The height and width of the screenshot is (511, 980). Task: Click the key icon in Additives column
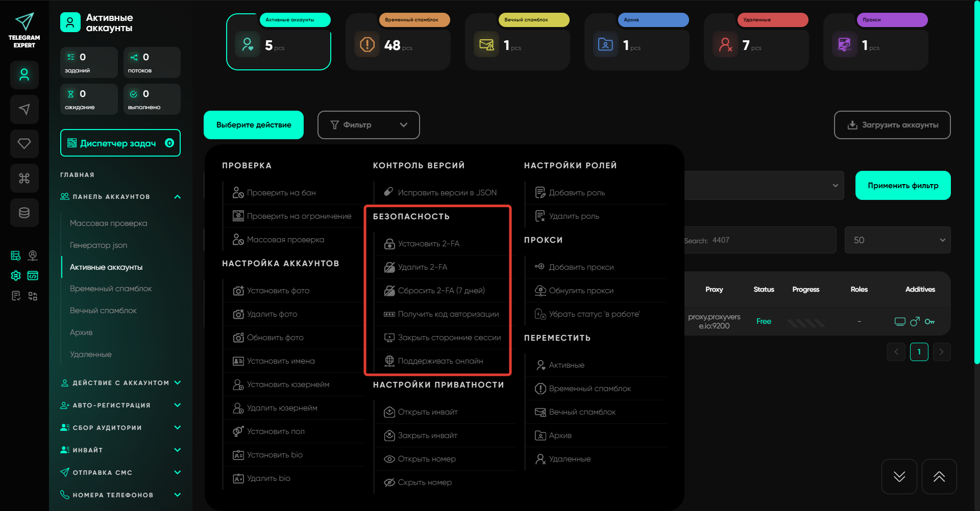(929, 321)
